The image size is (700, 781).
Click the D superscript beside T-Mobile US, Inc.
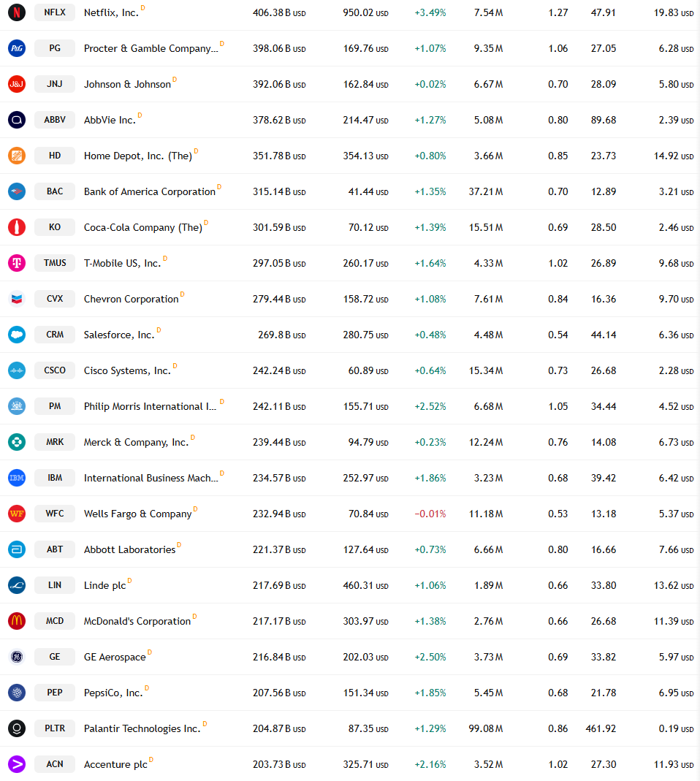coord(165,259)
